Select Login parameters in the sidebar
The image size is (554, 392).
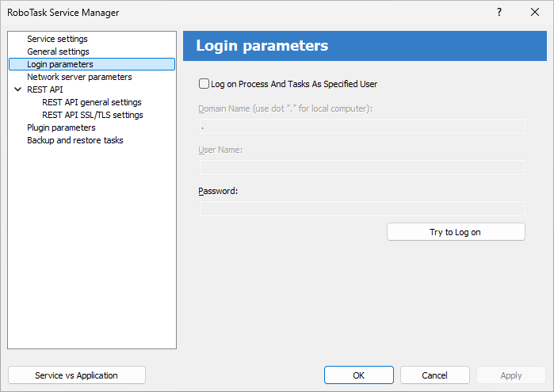tap(92, 64)
